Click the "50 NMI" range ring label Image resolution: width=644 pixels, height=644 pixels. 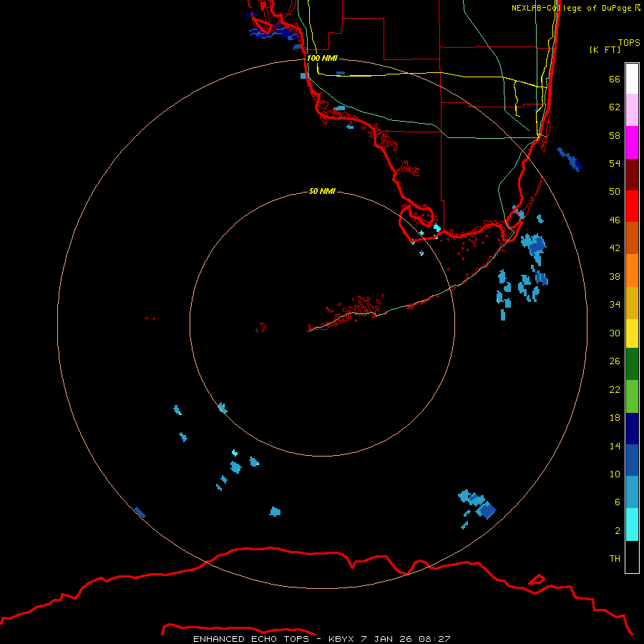[x=322, y=191]
